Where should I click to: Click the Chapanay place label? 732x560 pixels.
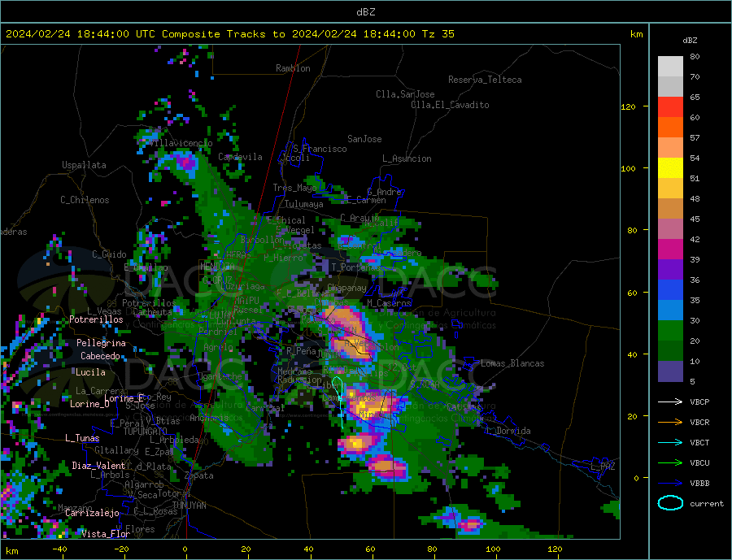346,288
